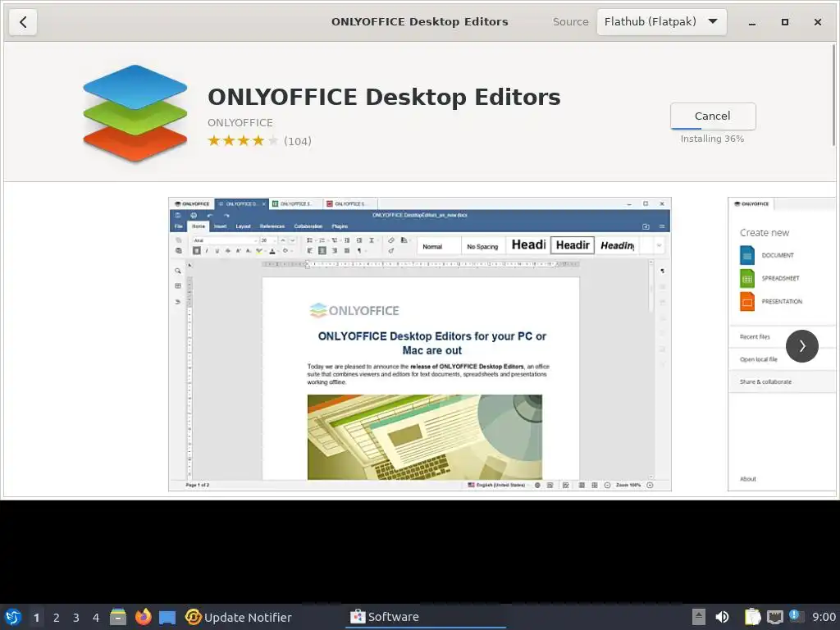Switch to workspace 2 in the pager
Viewport: 840px width, 630px height.
point(57,618)
